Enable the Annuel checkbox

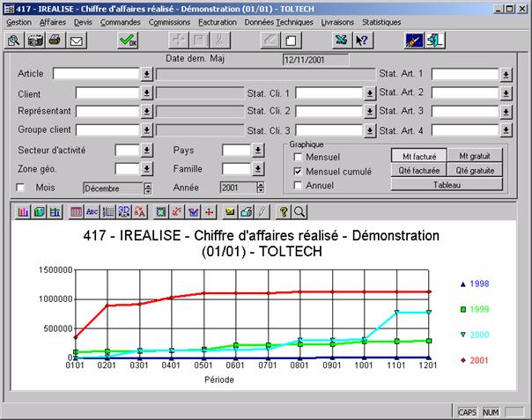point(298,185)
